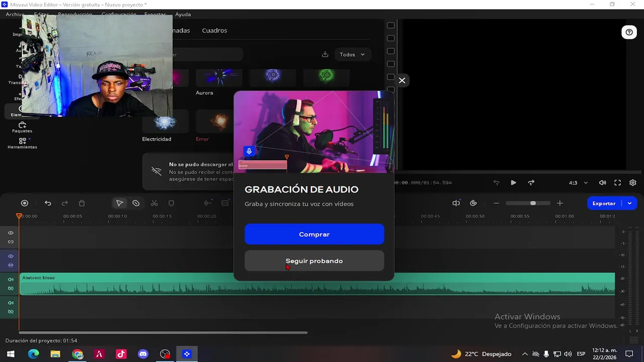Open Discord from taskbar
The image size is (644, 362).
click(143, 354)
